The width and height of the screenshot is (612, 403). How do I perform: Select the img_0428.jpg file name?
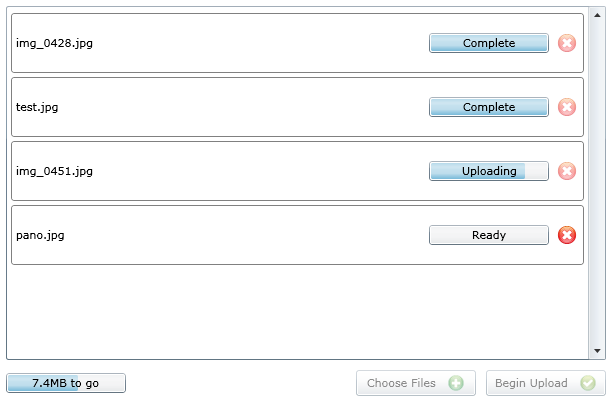click(54, 43)
